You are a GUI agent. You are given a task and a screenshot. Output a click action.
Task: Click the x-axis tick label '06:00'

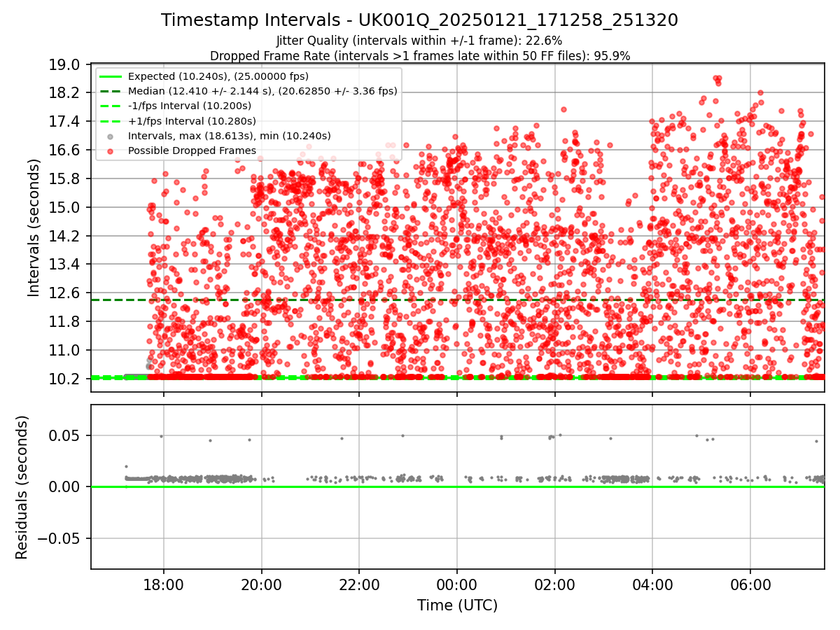coord(750,584)
